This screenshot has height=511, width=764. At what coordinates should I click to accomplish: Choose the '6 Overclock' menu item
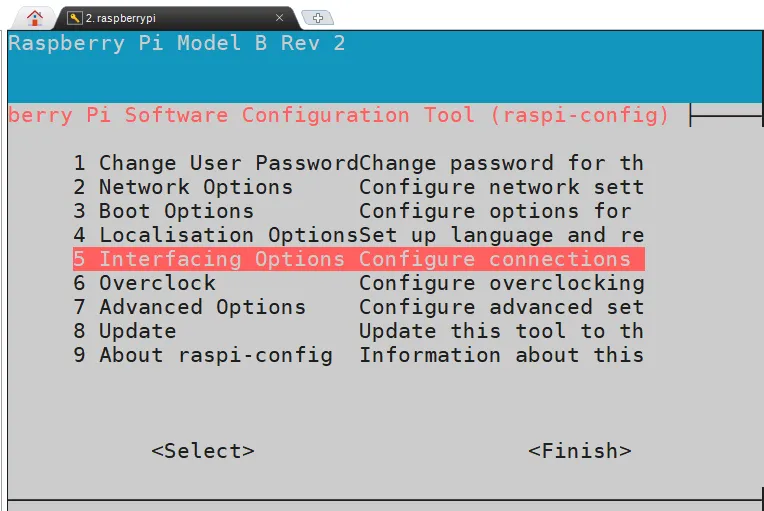tap(143, 283)
